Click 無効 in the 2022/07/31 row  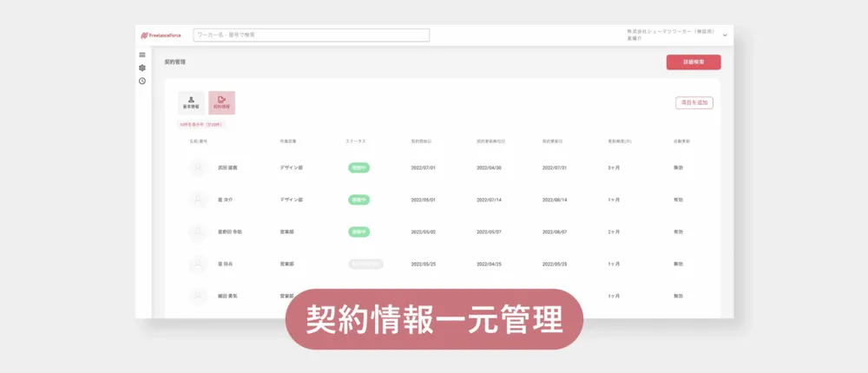click(x=678, y=167)
